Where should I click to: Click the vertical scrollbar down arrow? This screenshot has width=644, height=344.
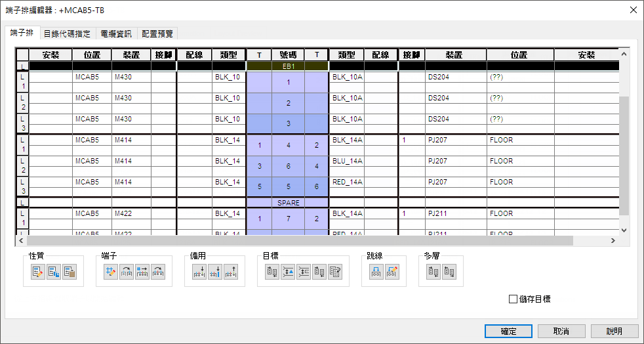624,230
